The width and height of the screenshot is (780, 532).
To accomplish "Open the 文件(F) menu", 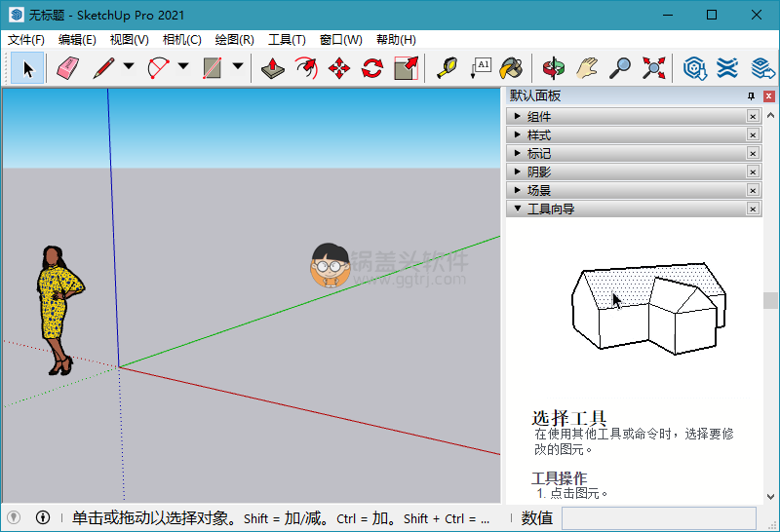I will click(x=26, y=40).
